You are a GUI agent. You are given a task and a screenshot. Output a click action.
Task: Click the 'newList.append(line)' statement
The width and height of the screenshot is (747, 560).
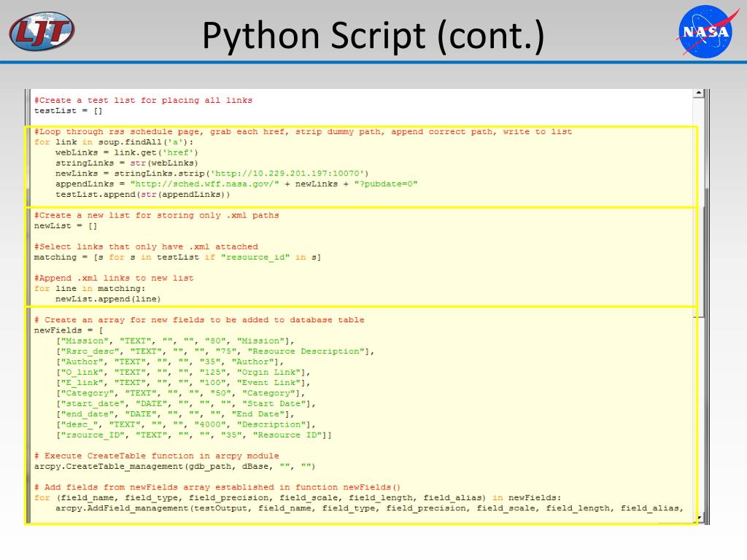108,299
